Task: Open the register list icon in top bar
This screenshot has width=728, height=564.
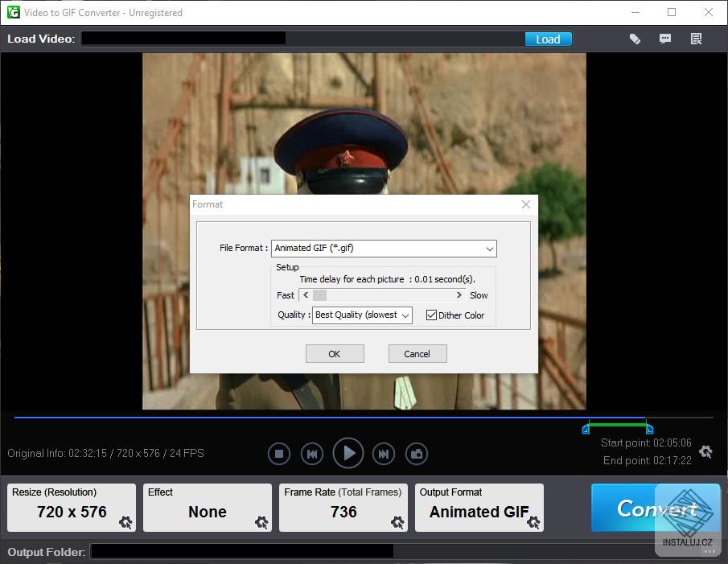Action: 696,39
